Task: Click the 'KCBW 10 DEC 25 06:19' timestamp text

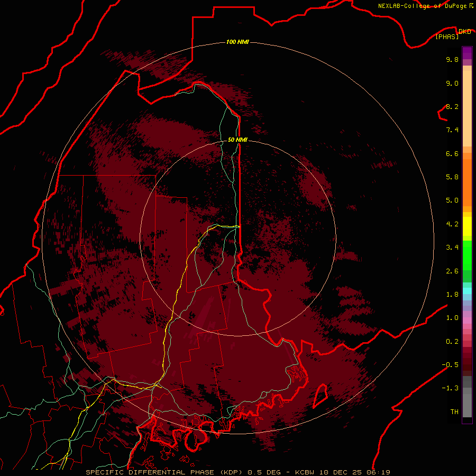Action: coord(343,472)
